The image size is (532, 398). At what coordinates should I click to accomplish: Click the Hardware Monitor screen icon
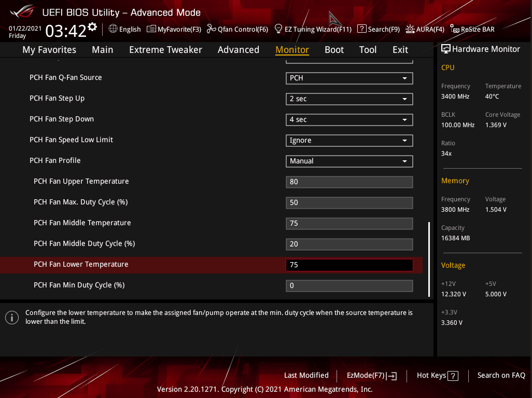pos(446,49)
